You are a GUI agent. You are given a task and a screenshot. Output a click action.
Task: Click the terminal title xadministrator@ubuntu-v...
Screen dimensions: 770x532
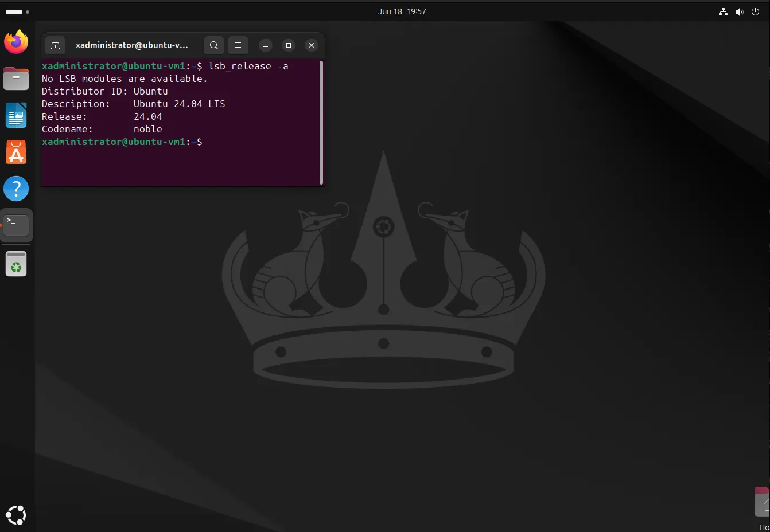[x=132, y=45]
